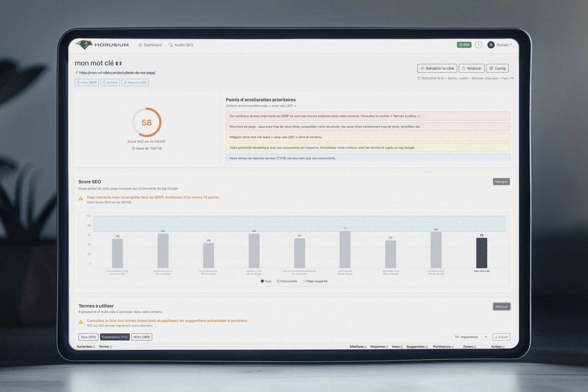Image resolution: width=588 pixels, height=392 pixels.
Task: Click the info icon next to Médiane
Action: tap(366, 347)
